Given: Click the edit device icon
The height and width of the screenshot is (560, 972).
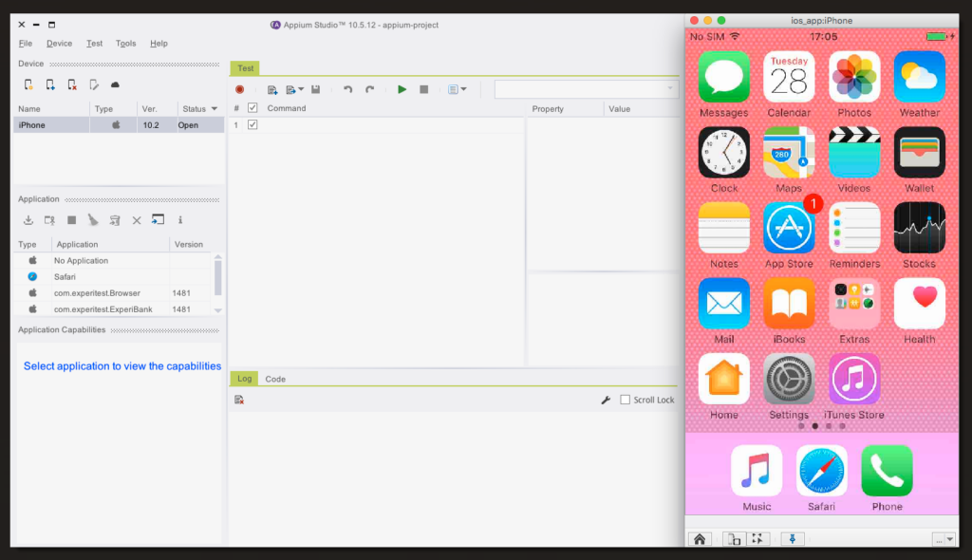Looking at the screenshot, I should coord(94,85).
